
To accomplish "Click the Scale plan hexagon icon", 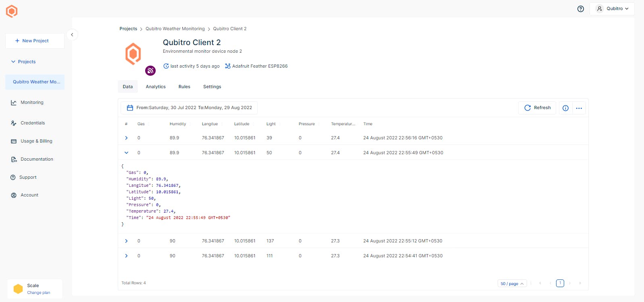I will click(18, 289).
